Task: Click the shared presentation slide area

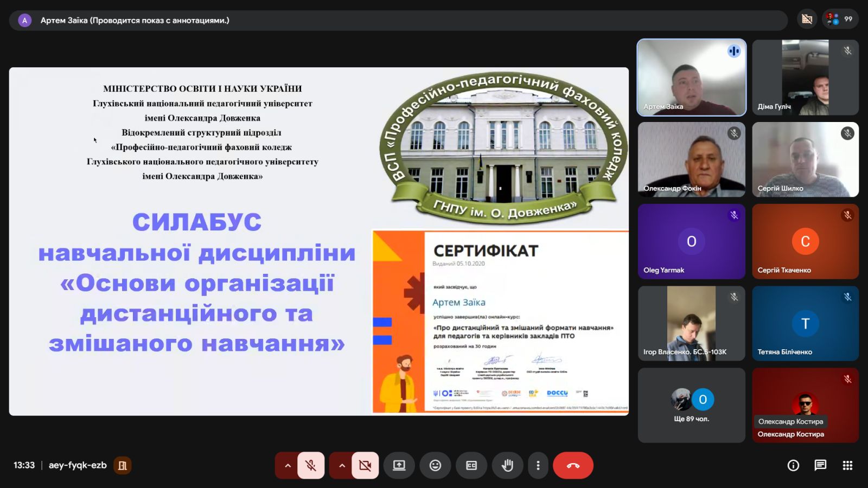Action: coord(319,241)
